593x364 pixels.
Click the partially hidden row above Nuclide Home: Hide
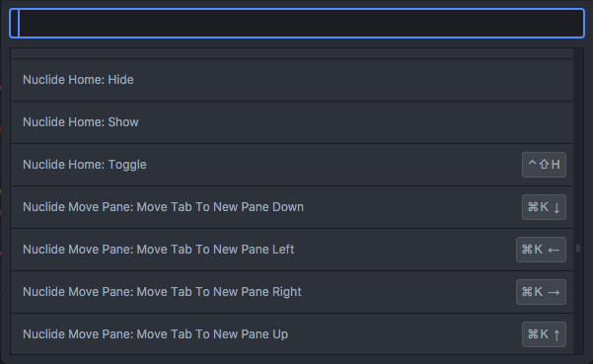click(x=292, y=53)
